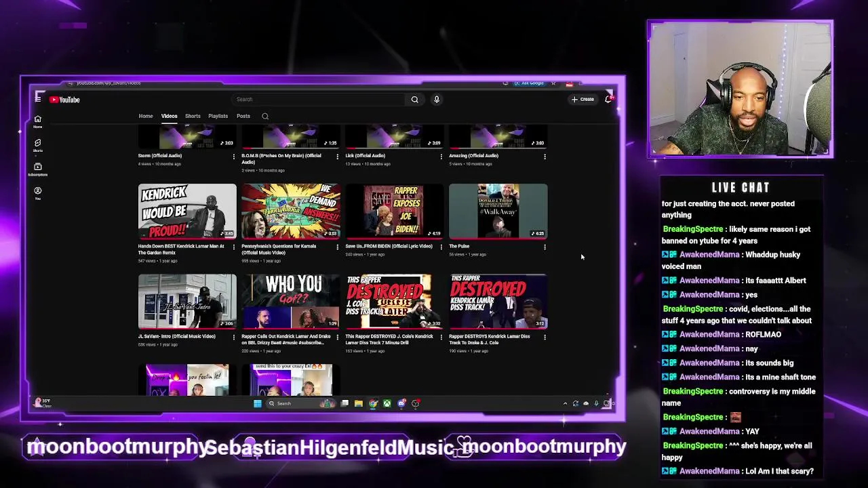
Task: Open the You section in sidebar
Action: tap(38, 193)
